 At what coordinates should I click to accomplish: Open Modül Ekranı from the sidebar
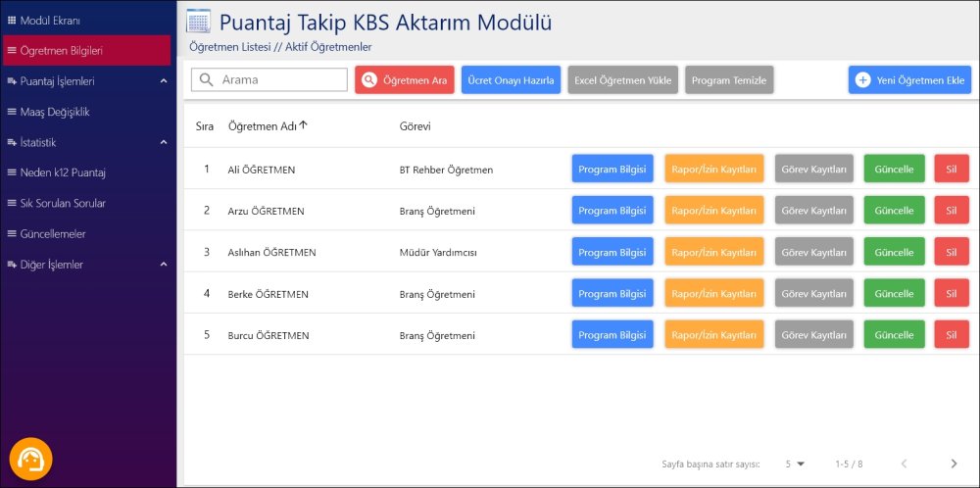coord(49,20)
